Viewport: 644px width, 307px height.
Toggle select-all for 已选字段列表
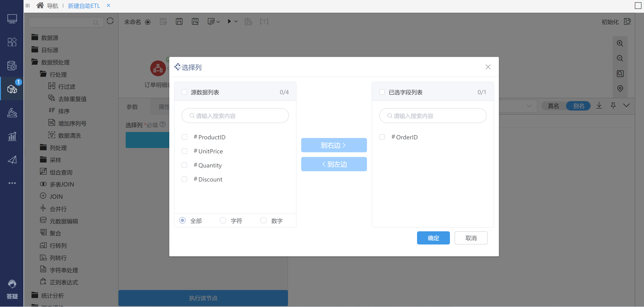pyautogui.click(x=382, y=92)
